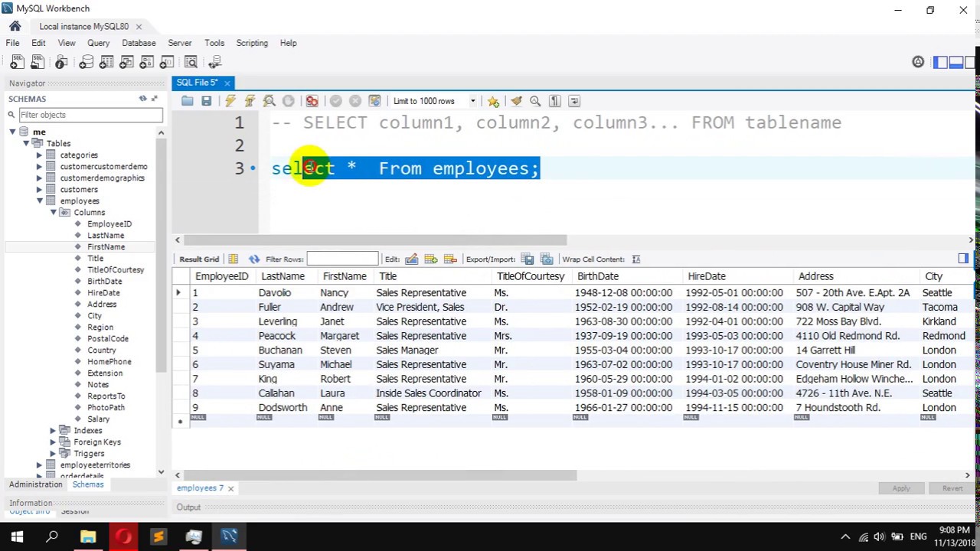Viewport: 980px width, 551px height.
Task: Create a new function icon
Action: tap(166, 62)
